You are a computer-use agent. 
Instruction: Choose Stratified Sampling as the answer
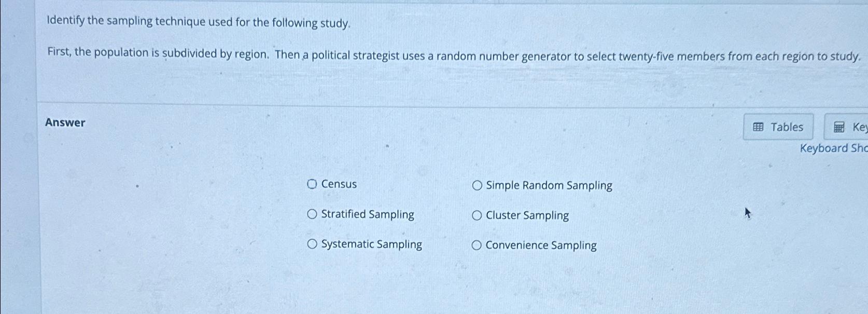(312, 213)
